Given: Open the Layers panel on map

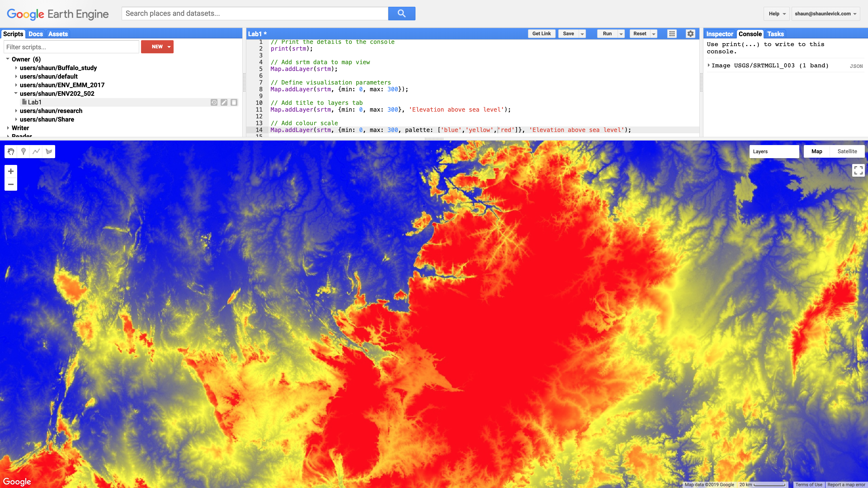Looking at the screenshot, I should [774, 152].
